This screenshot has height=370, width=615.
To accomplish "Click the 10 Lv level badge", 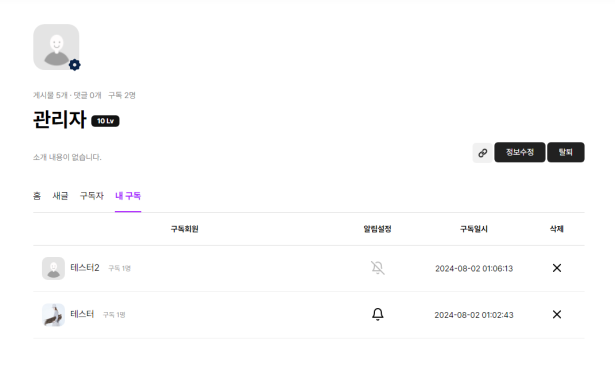I will [x=106, y=121].
